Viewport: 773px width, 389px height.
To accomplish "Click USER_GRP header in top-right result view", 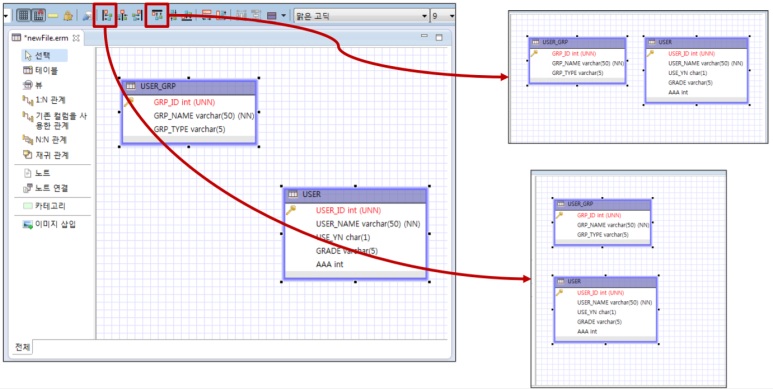I will pos(577,42).
